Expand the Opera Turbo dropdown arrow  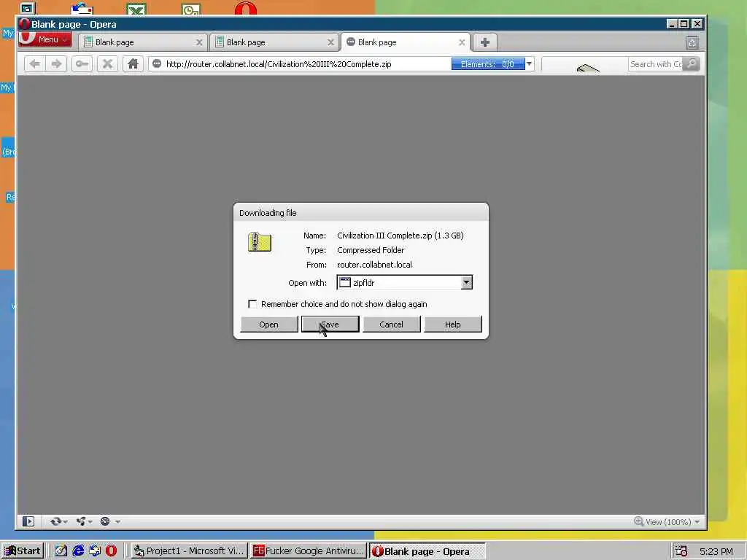pyautogui.click(x=117, y=522)
